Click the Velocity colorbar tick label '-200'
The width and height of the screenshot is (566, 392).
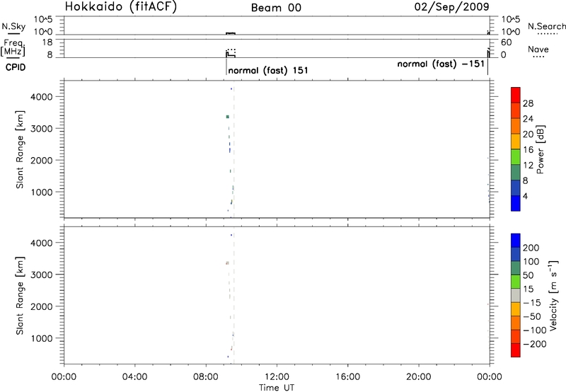[535, 344]
